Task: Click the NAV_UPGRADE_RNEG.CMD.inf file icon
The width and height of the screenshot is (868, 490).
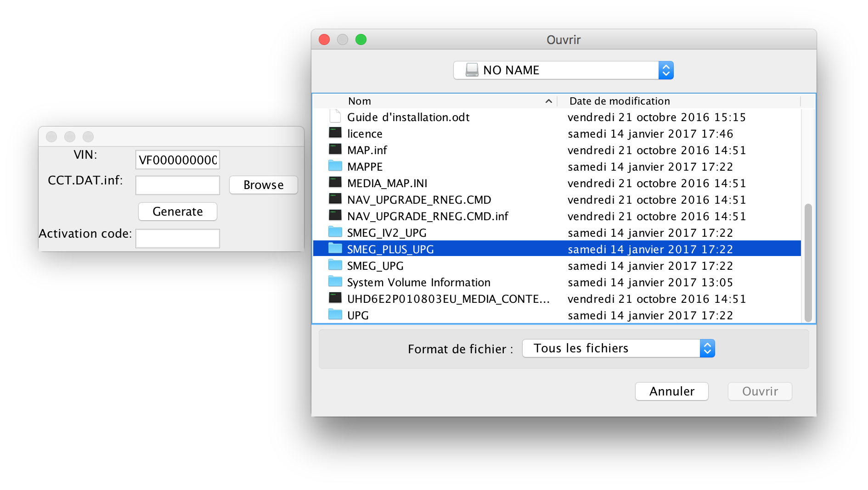Action: click(x=335, y=216)
